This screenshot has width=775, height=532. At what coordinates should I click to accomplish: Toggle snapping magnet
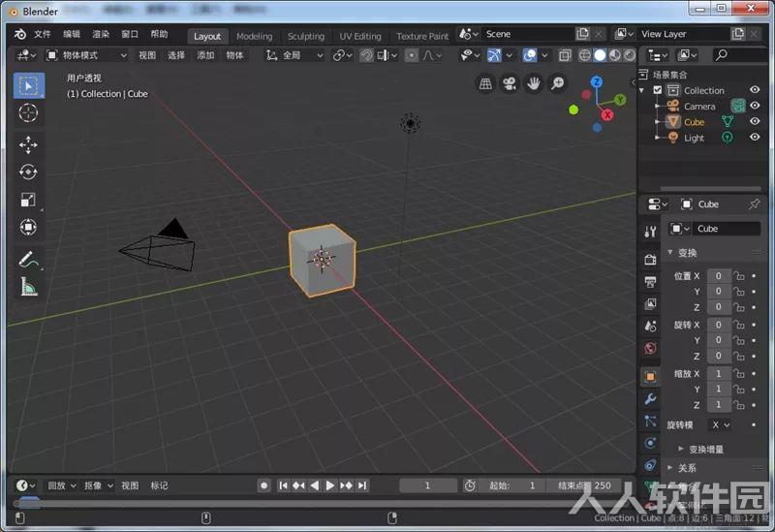[366, 55]
